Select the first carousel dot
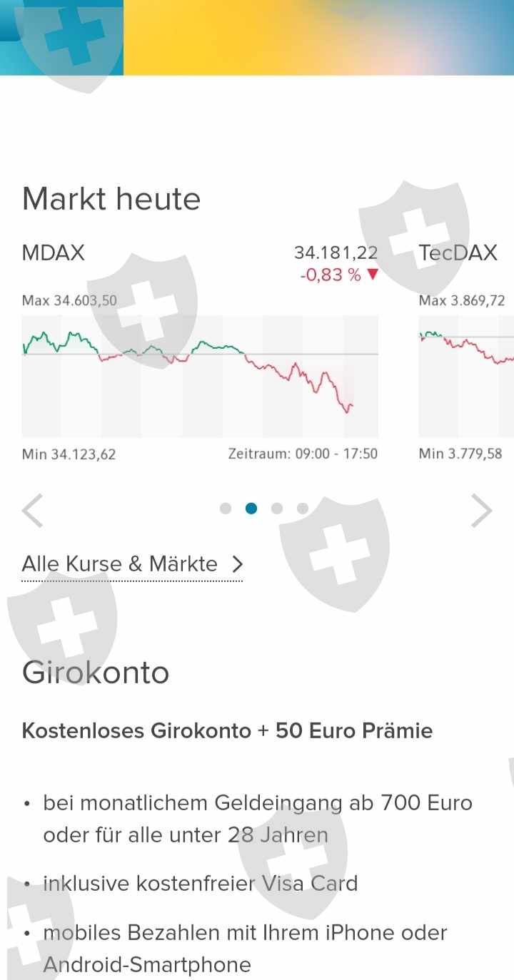Screen dimensions: 514x980 226,509
